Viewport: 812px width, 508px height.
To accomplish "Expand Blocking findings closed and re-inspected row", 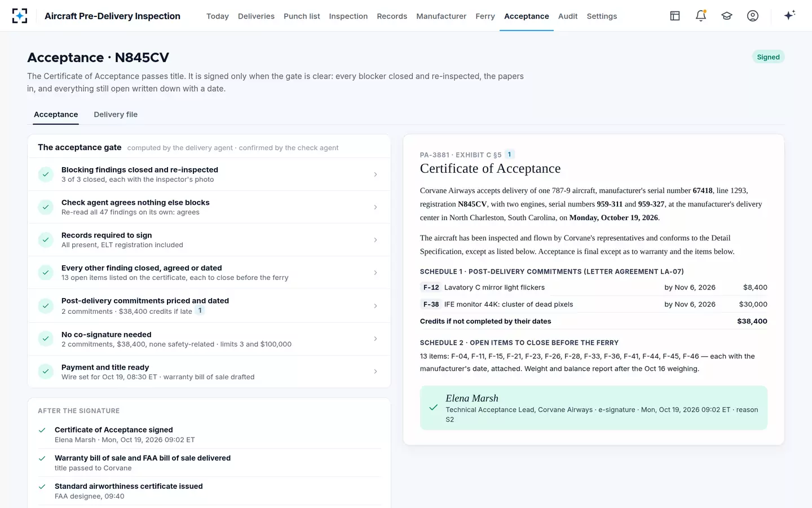I will point(209,174).
